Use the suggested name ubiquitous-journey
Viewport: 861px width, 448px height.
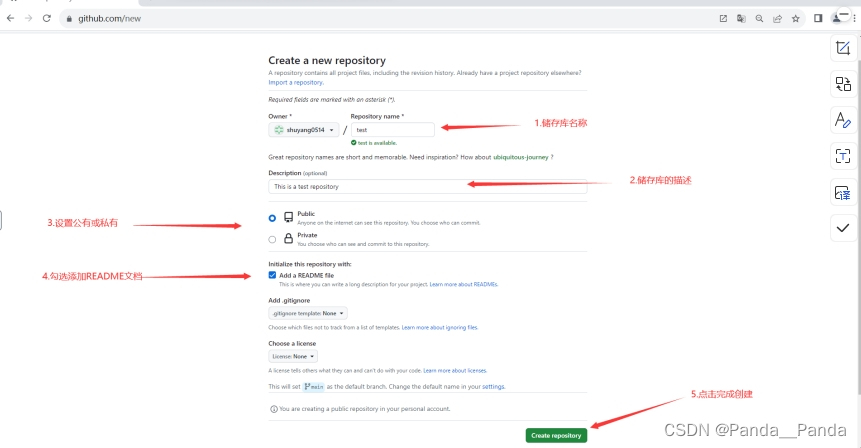pos(521,157)
